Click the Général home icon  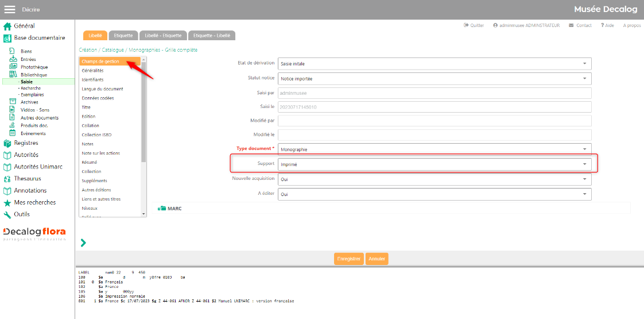click(7, 26)
